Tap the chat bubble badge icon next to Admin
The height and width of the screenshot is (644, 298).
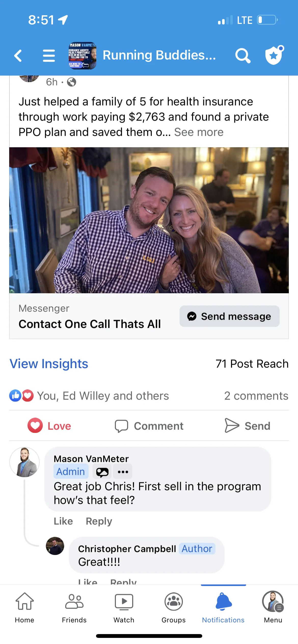tap(102, 472)
